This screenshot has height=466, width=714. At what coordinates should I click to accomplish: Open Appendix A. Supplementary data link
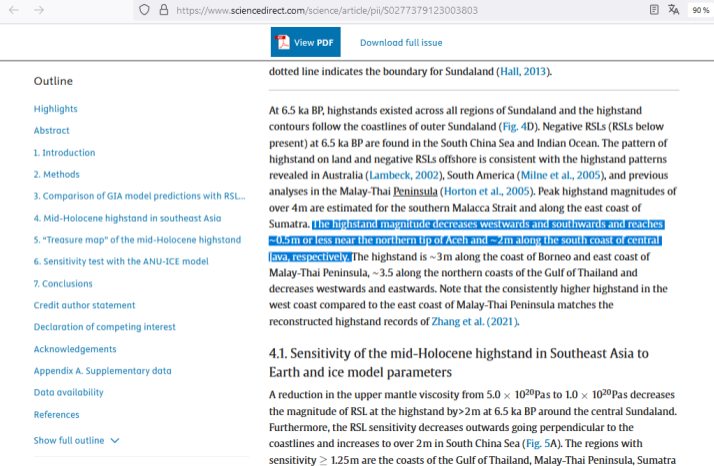click(x=102, y=371)
